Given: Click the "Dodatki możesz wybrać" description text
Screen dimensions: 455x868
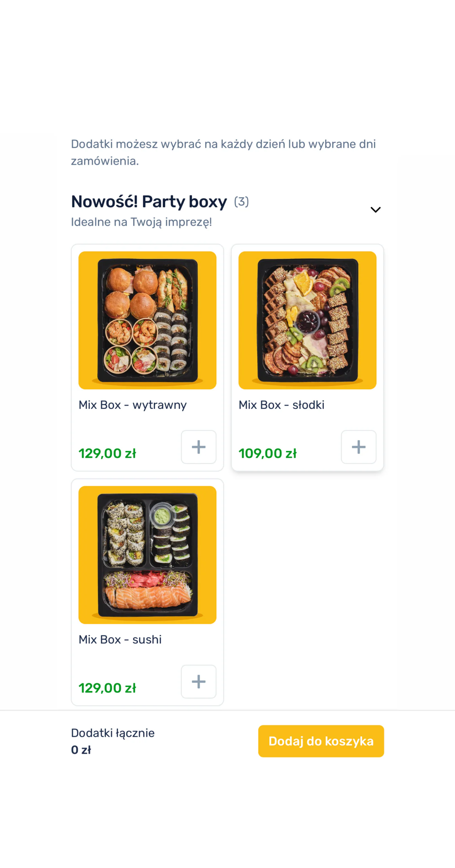Looking at the screenshot, I should coord(223,152).
